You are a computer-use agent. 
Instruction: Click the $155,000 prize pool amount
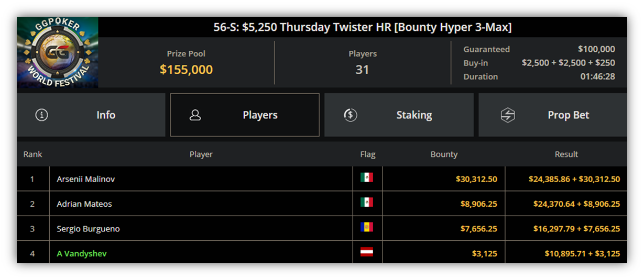[186, 70]
